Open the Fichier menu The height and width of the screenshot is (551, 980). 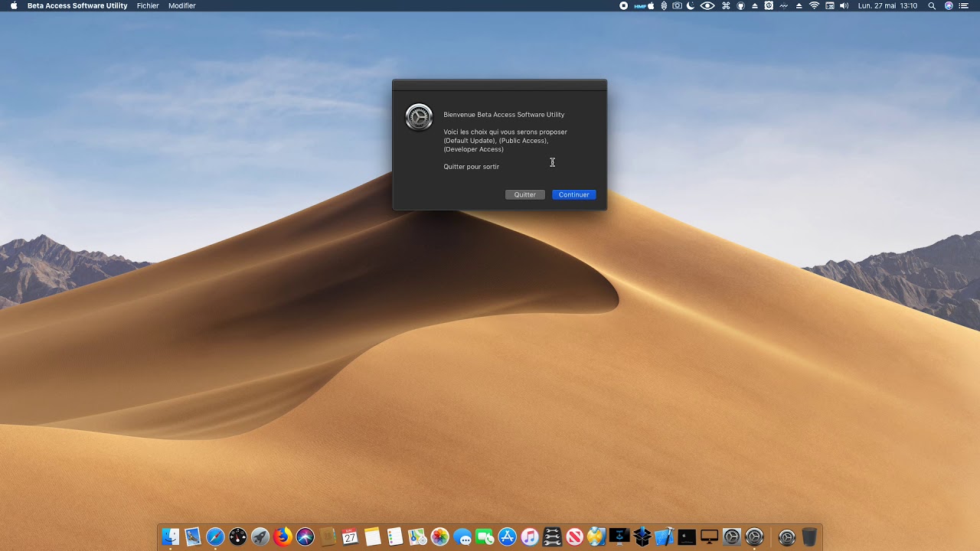(148, 5)
